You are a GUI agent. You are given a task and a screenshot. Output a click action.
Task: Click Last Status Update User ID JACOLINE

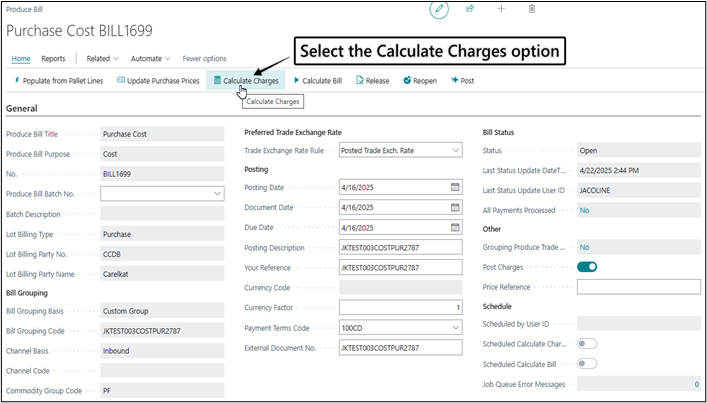(x=639, y=190)
